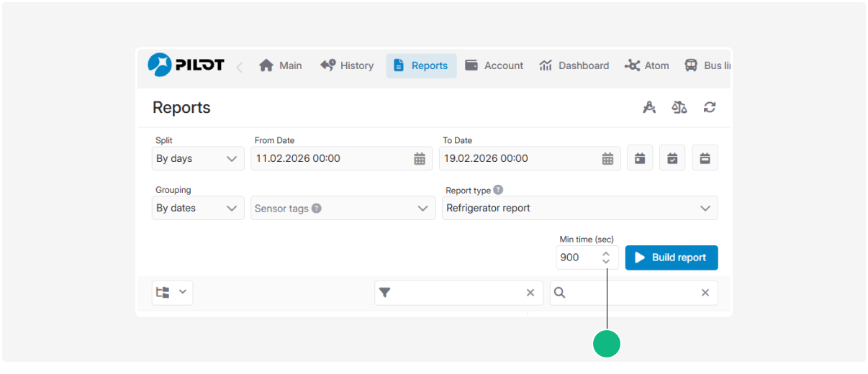Switch to the History tab
This screenshot has width=868, height=374.
click(347, 65)
